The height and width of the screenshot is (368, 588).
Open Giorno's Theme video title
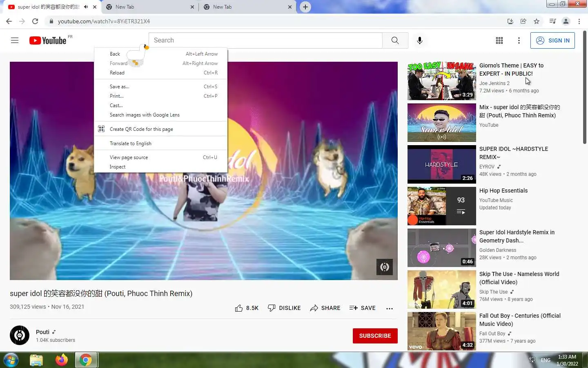[511, 70]
